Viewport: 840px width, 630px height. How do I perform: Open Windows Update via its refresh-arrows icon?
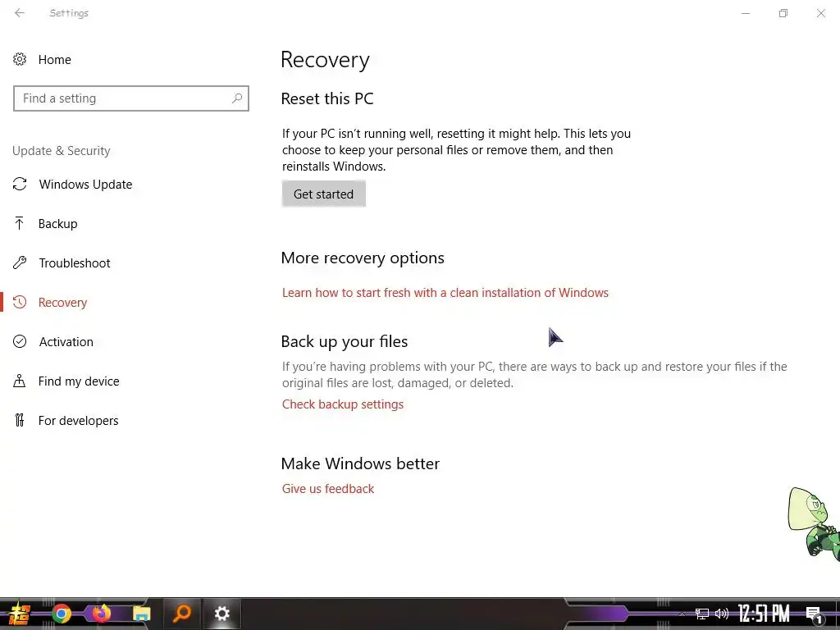pyautogui.click(x=20, y=185)
